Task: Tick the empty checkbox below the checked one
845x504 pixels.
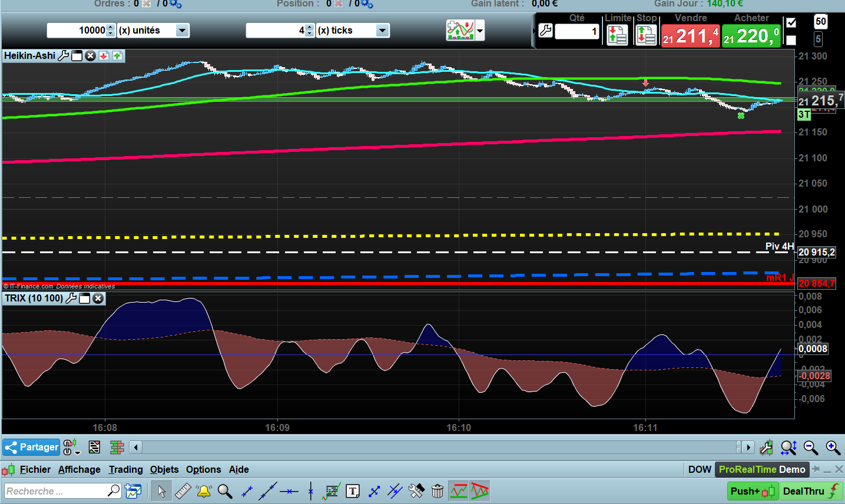Action: [791, 40]
